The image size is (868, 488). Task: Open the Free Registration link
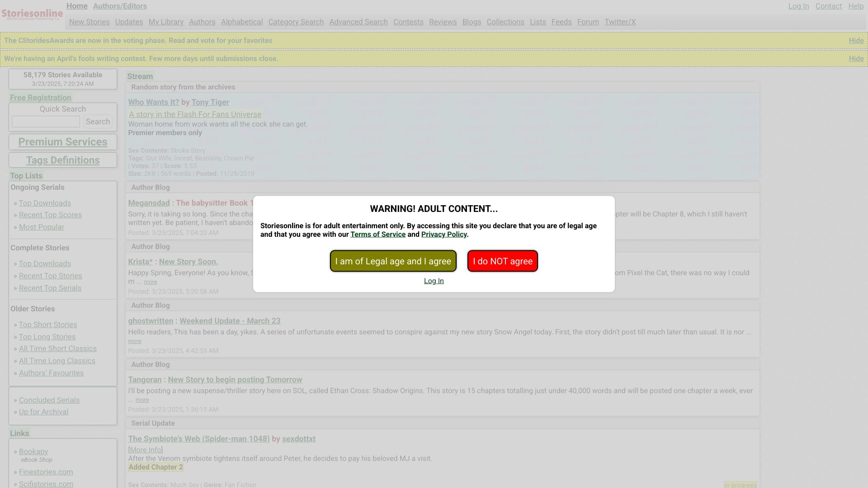click(41, 98)
